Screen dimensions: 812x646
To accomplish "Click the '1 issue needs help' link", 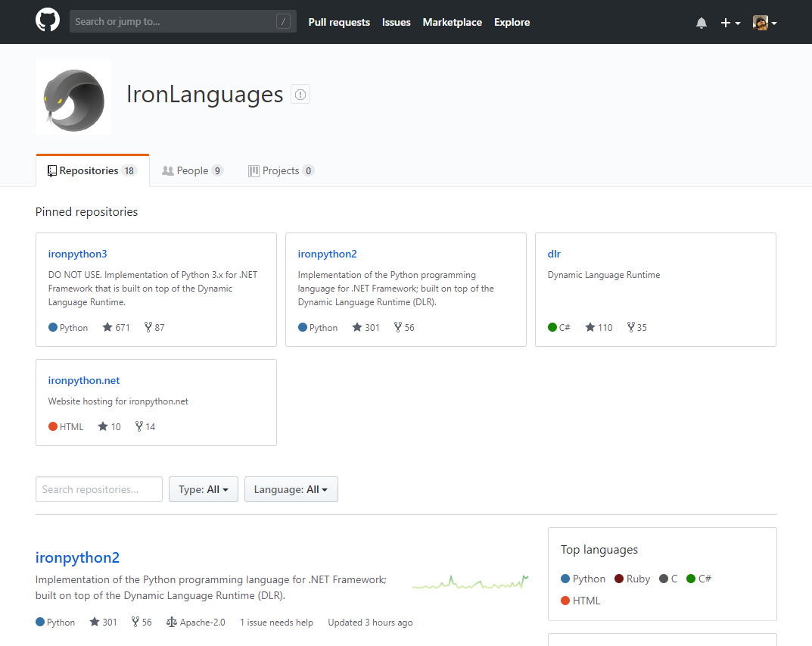I will [x=276, y=623].
